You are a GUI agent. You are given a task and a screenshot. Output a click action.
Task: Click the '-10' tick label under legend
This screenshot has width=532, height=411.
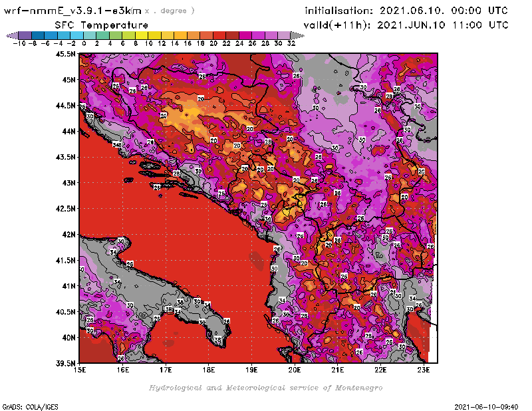pos(19,44)
